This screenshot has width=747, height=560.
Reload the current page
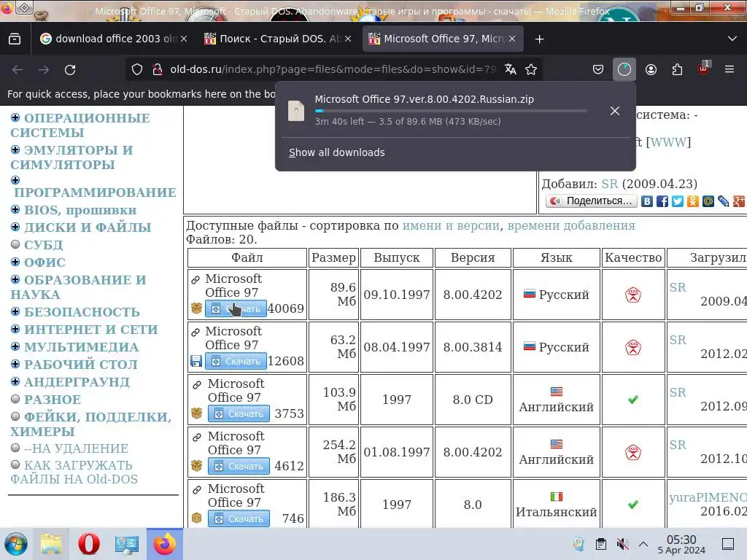[70, 69]
